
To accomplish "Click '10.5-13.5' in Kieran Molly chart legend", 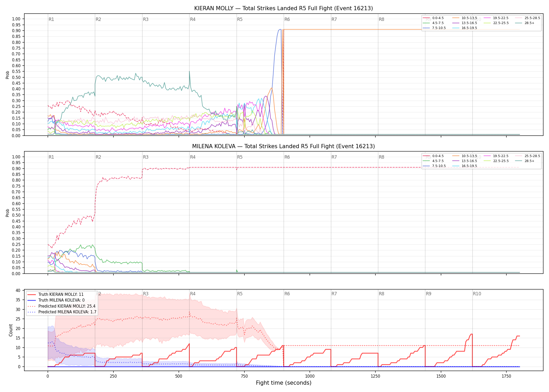I will click(469, 18).
